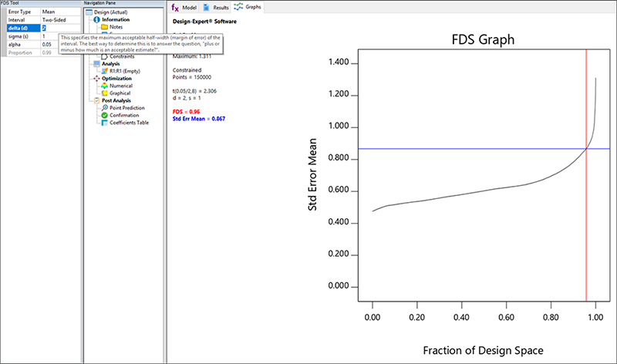617x364 pixels.
Task: Click the Point Prediction icon
Action: coord(103,107)
